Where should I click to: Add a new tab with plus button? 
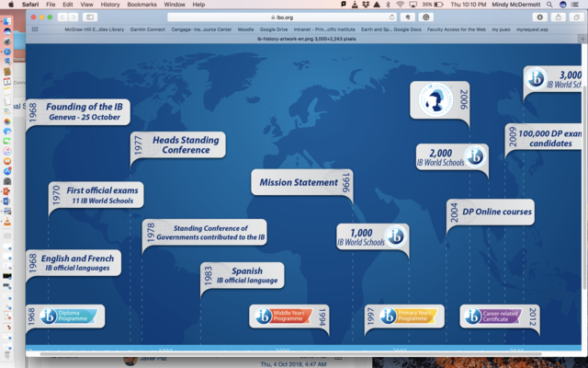(x=582, y=39)
